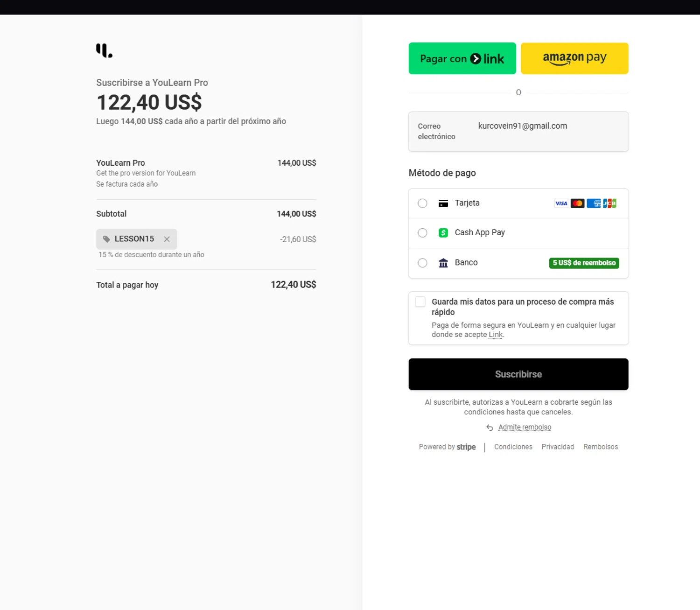Click the YouLearn Pro product name

(120, 163)
